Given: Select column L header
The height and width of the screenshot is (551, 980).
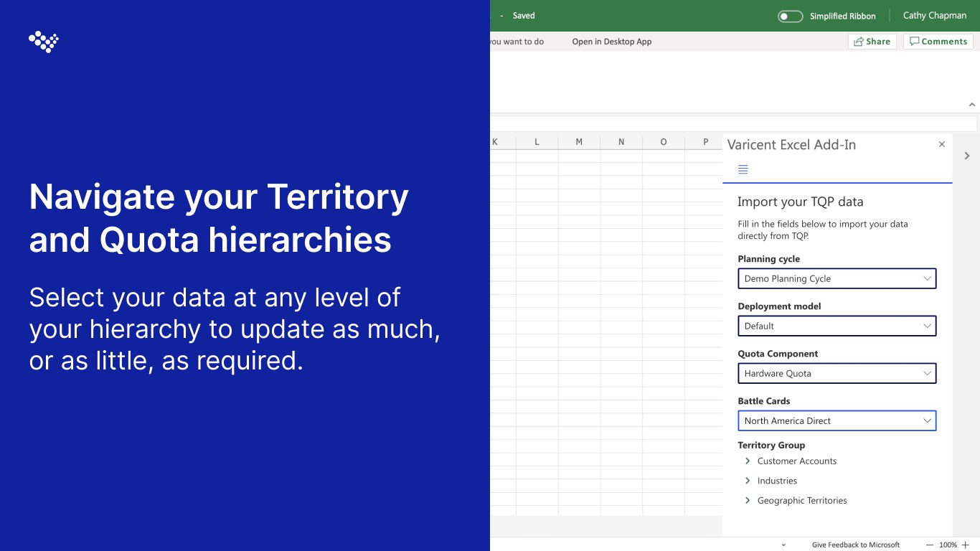Looking at the screenshot, I should [x=537, y=142].
